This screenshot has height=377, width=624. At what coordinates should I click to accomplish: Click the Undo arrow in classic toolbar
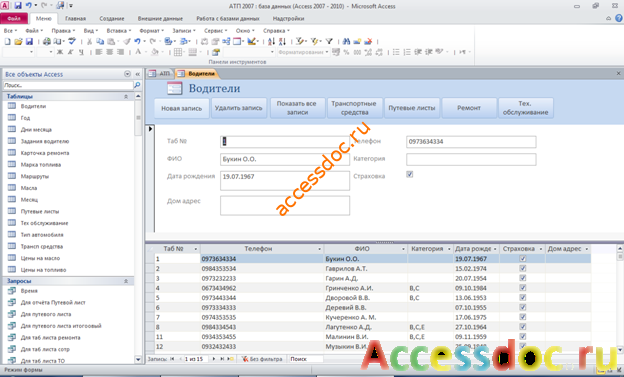click(x=137, y=41)
